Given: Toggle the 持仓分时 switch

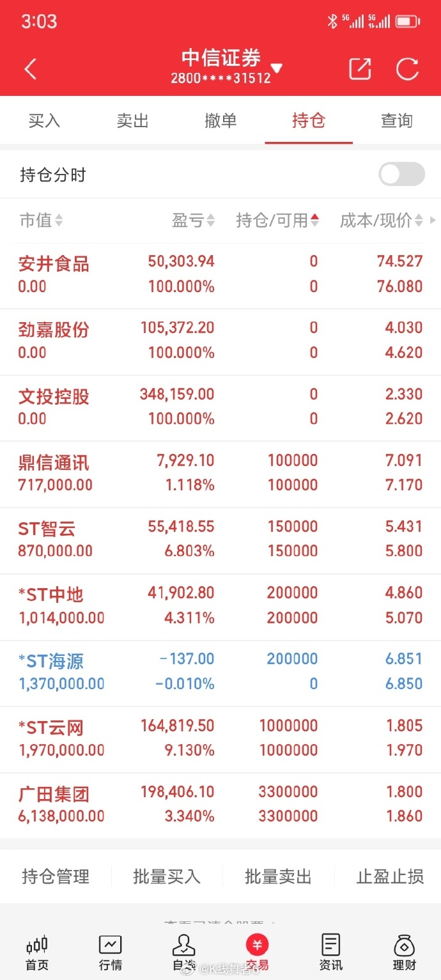Looking at the screenshot, I should coord(401,175).
